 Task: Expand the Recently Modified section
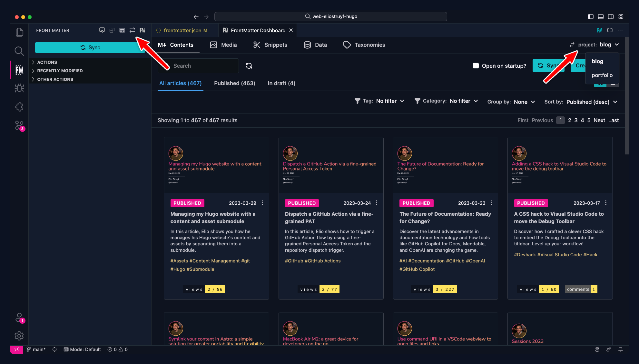(x=60, y=71)
